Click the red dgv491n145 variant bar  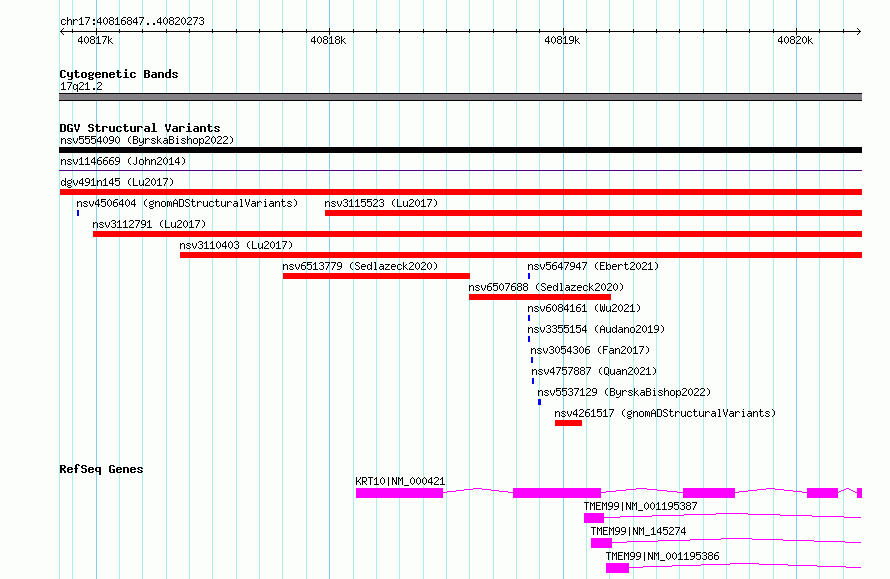pyautogui.click(x=460, y=192)
